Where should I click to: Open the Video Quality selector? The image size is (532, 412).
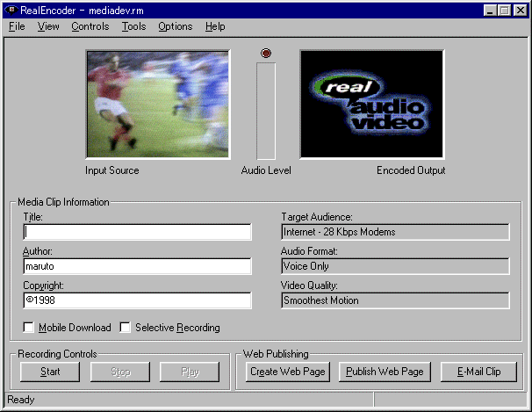[395, 300]
